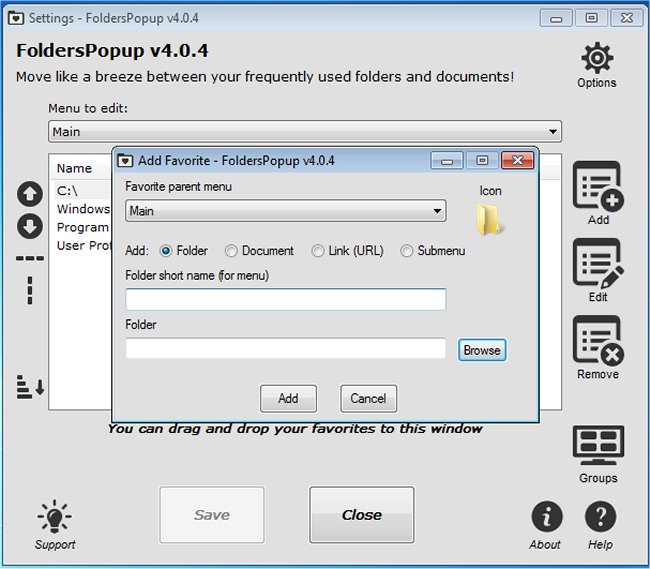Open the Menu to edit dropdown
The height and width of the screenshot is (569, 650).
coord(305,132)
